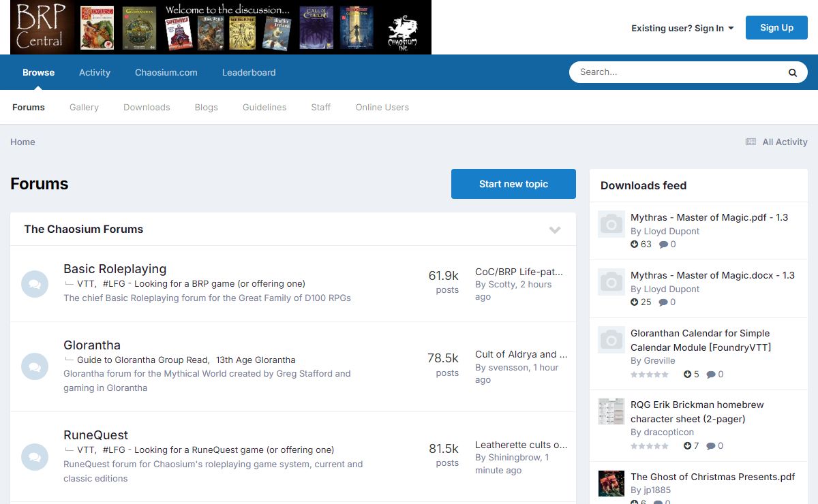Open Guidelines in sub-navigation
Viewport: 818px width, 504px height.
pyautogui.click(x=264, y=107)
